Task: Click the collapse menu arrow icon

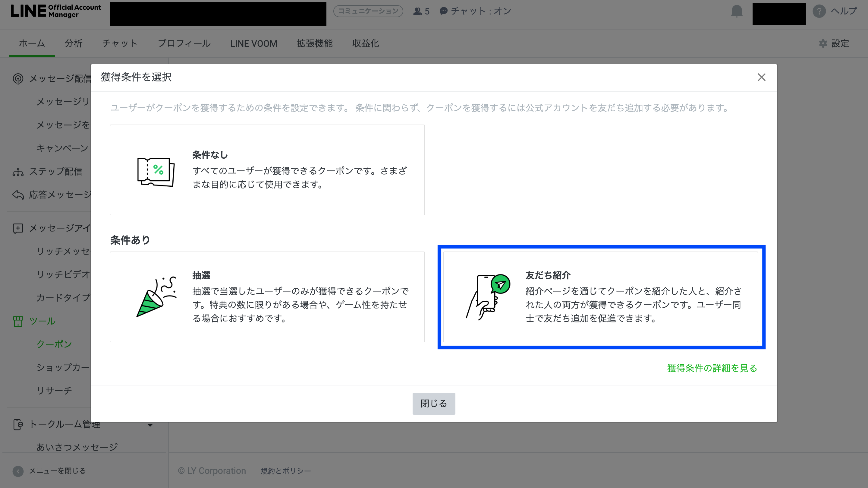Action: [18, 471]
